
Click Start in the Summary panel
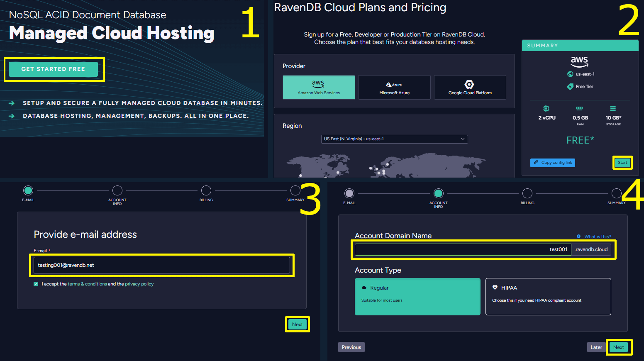(x=622, y=163)
